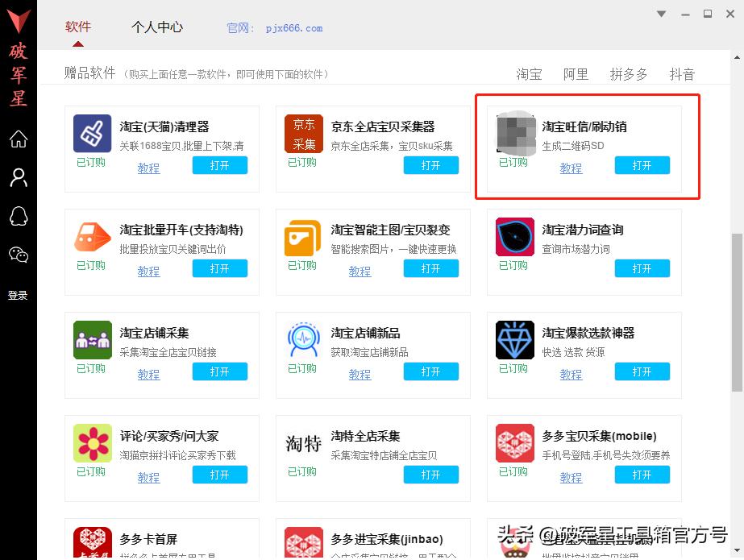The height and width of the screenshot is (560, 744).
Task: Open 淘宝旺信/刷动销 with its 打开 button
Action: 642,164
